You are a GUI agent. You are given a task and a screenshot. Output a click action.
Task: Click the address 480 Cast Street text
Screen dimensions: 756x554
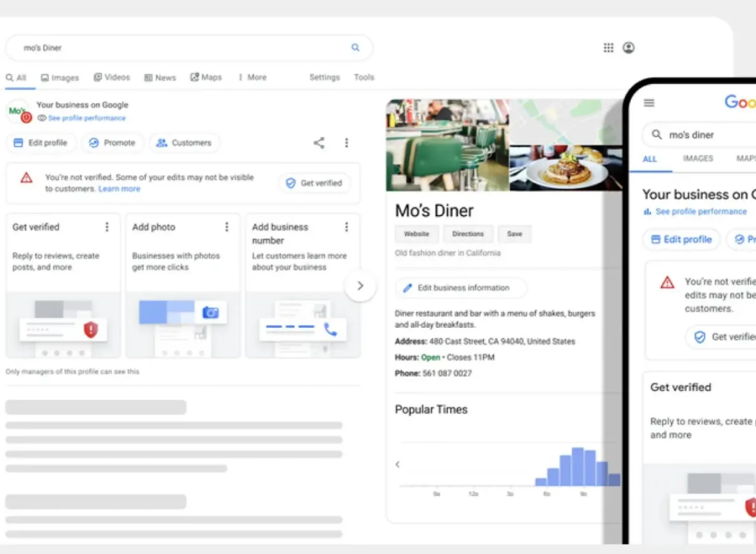tap(502, 341)
